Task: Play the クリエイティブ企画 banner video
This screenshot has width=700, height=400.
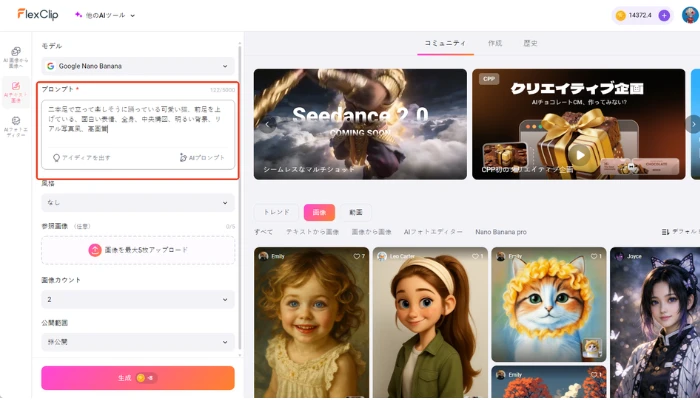Action: tap(579, 155)
